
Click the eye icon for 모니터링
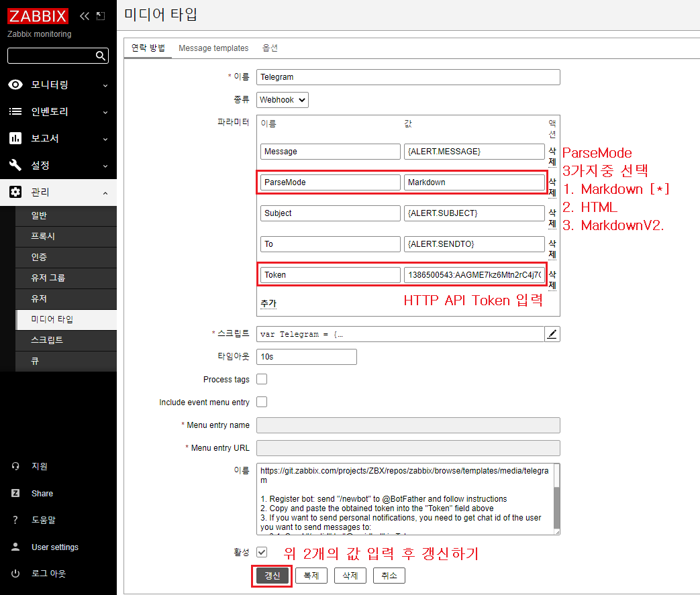(x=15, y=85)
